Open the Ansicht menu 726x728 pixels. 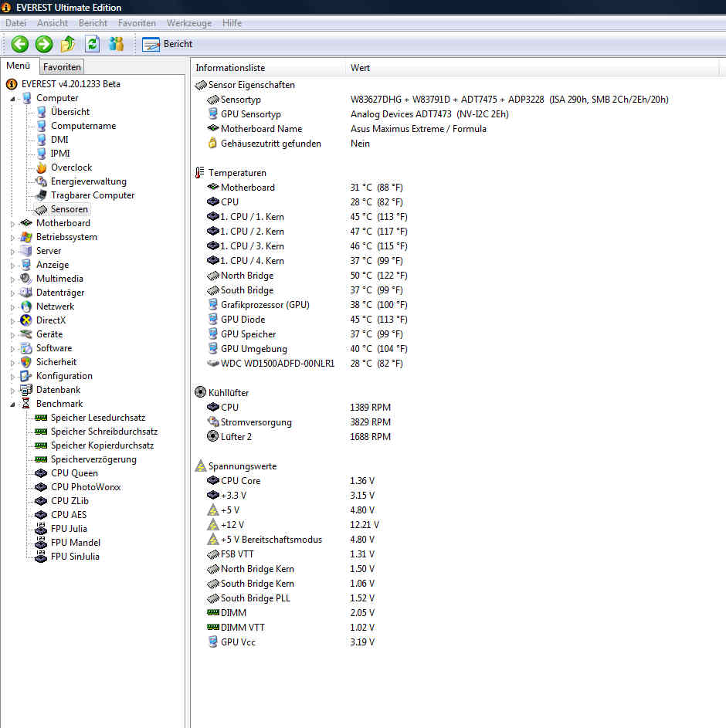(53, 22)
